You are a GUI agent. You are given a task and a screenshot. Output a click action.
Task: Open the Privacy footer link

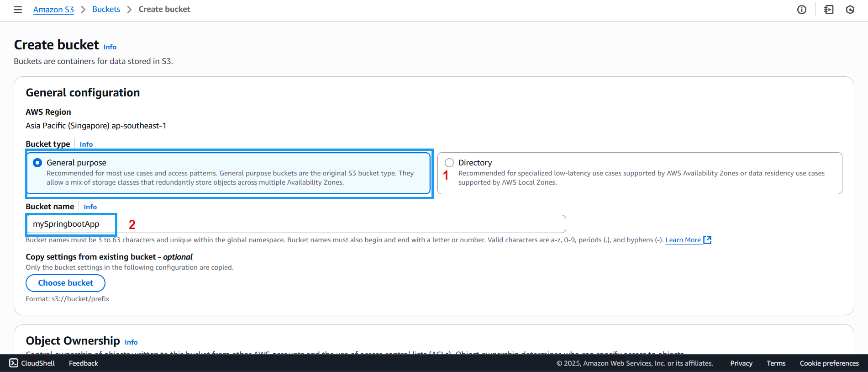[x=741, y=363]
